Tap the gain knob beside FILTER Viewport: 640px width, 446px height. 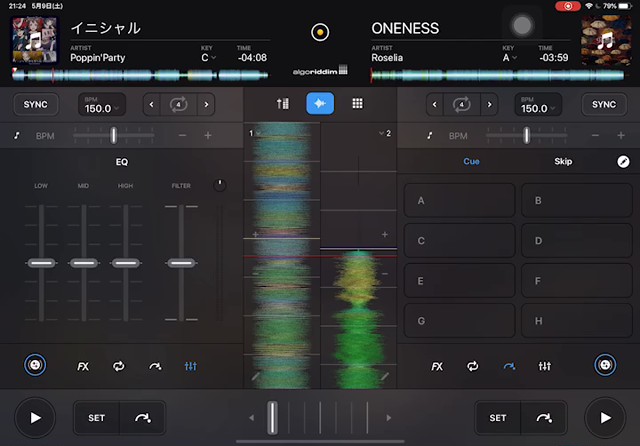pyautogui.click(x=220, y=185)
